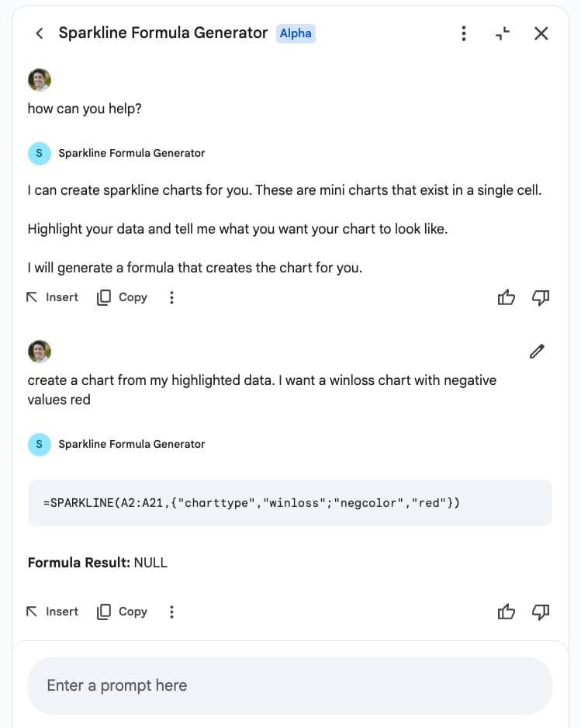
Task: Click the Alpha badge next to the title
Action: coord(296,33)
